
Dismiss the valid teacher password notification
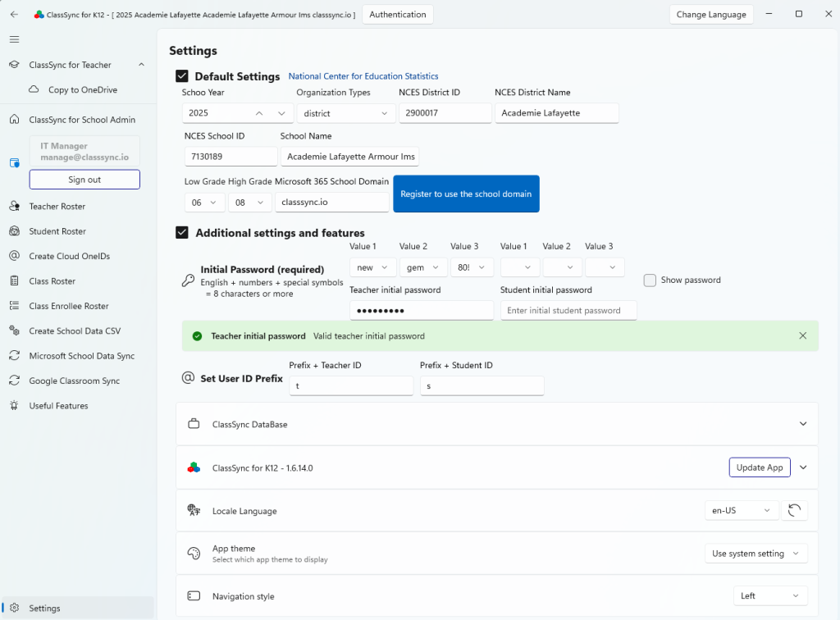pos(802,335)
